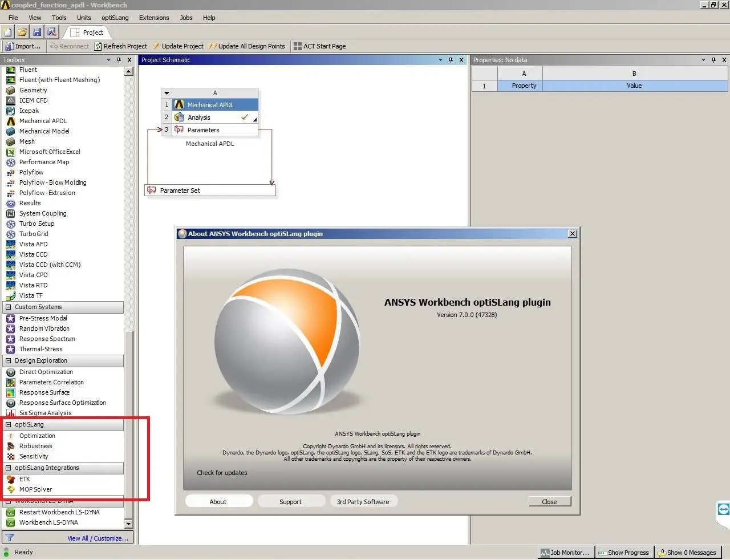The image size is (730, 560).
Task: Click Refresh Project toolbar button
Action: click(120, 46)
